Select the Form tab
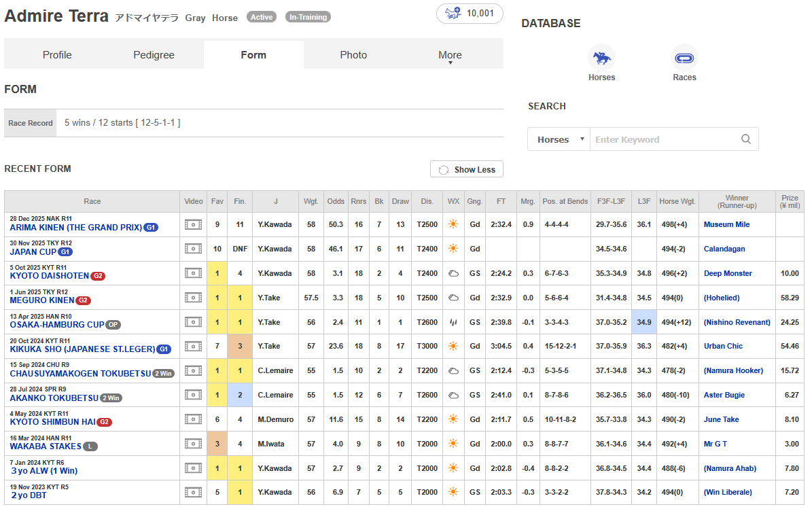This screenshot has width=812, height=509. click(253, 55)
